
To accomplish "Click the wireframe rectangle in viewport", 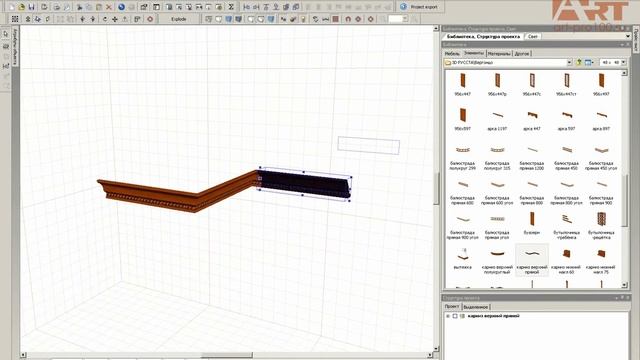I will click(x=369, y=145).
